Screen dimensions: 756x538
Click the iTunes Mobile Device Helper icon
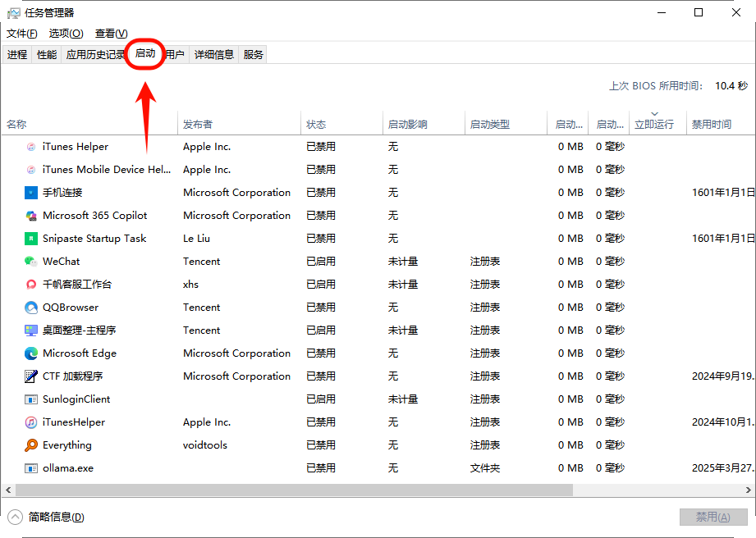(31, 170)
